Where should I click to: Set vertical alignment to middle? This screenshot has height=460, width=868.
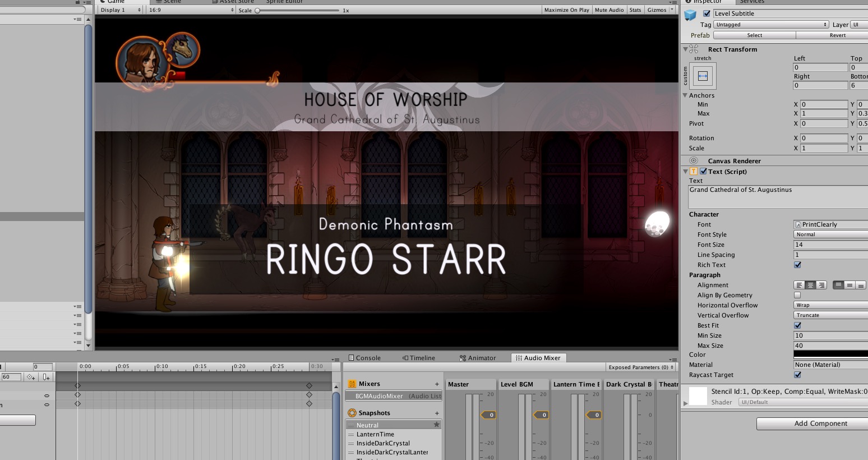click(x=849, y=285)
